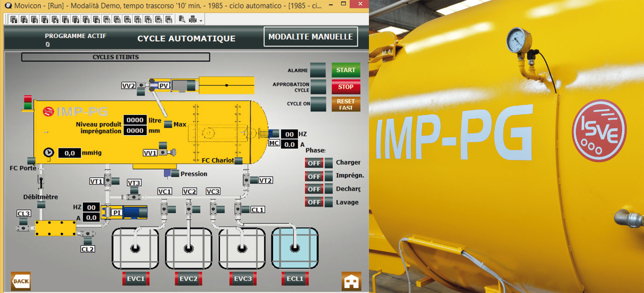Image resolution: width=644 pixels, height=293 pixels.
Task: Click the printer icon in toolbar
Action: (x=193, y=19)
